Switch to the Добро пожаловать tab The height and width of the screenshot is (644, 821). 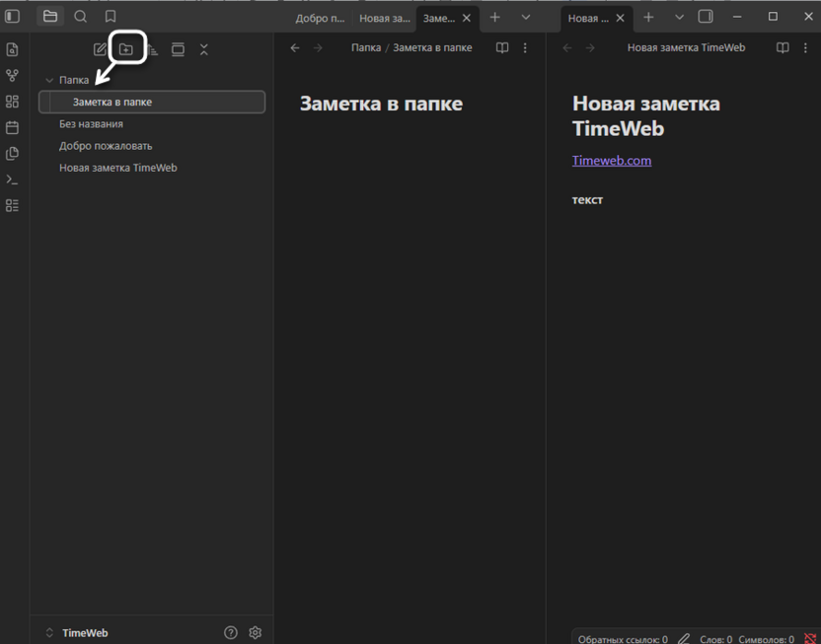(x=320, y=18)
